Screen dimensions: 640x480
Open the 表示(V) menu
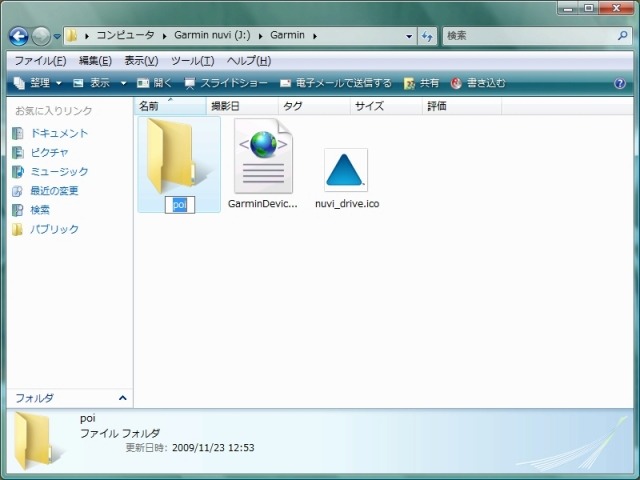coord(141,61)
